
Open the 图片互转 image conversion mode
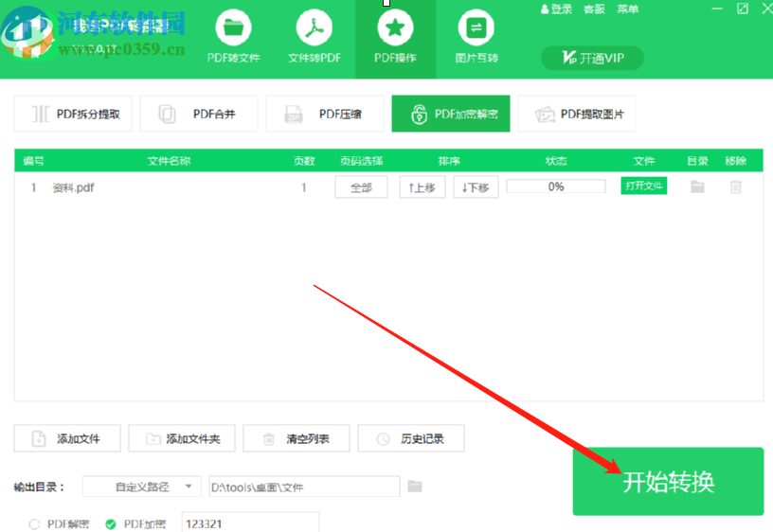tap(476, 39)
